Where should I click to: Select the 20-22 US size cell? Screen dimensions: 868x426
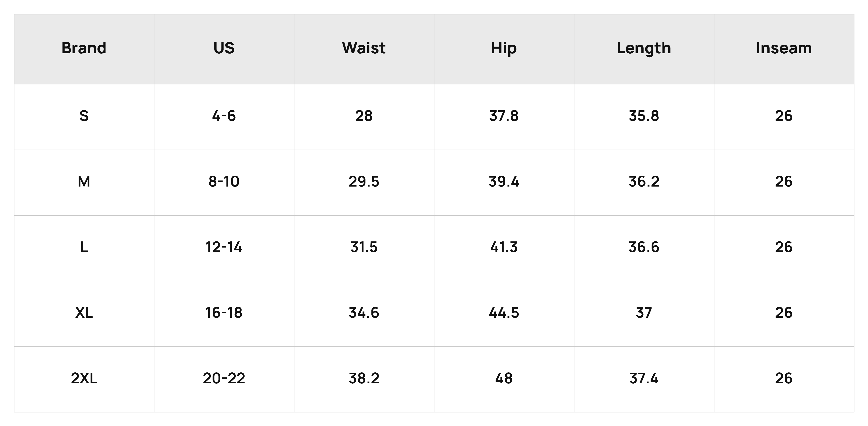[x=224, y=379]
